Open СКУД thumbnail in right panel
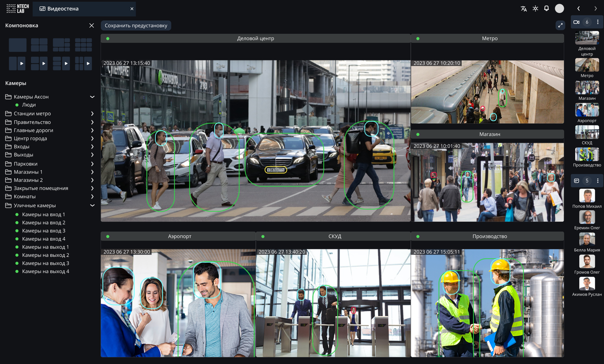604x364 pixels. [587, 132]
